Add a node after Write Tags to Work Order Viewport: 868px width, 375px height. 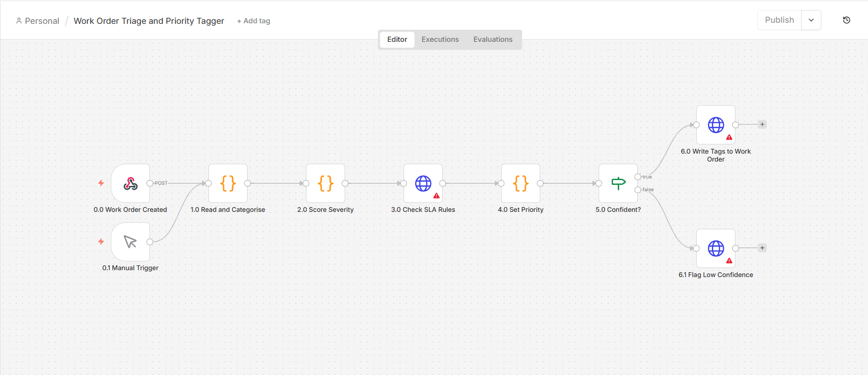(x=762, y=124)
